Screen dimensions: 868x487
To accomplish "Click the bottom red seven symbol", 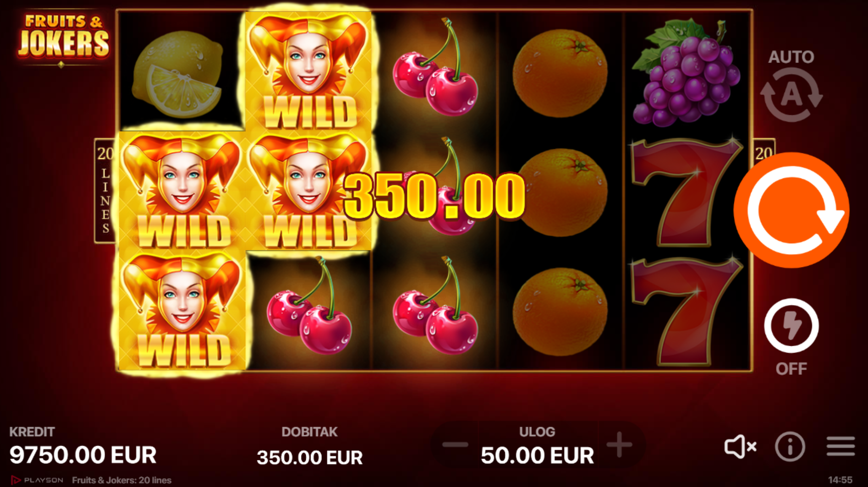I will tap(687, 311).
